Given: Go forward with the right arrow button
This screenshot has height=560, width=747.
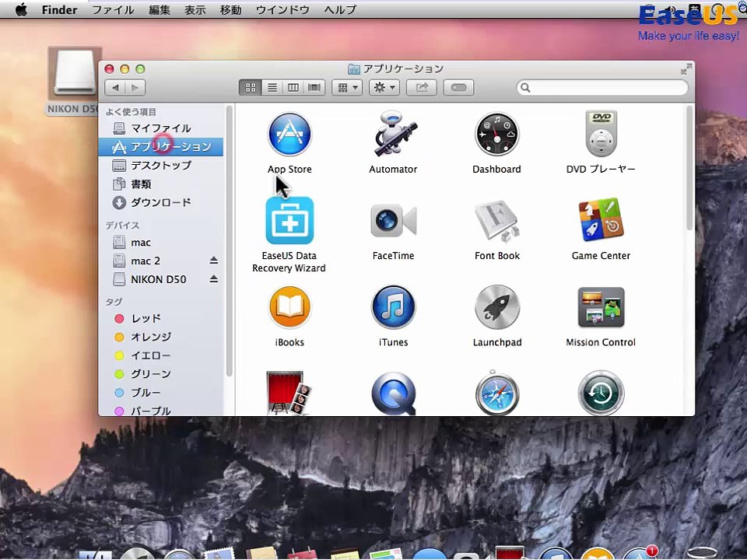Looking at the screenshot, I should click(135, 88).
